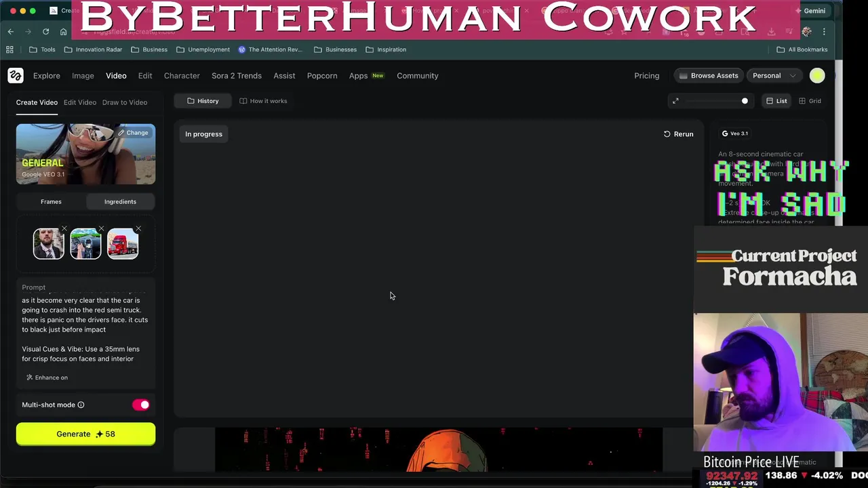Image resolution: width=868 pixels, height=488 pixels.
Task: Switch to Edit Video tab
Action: [x=80, y=102]
